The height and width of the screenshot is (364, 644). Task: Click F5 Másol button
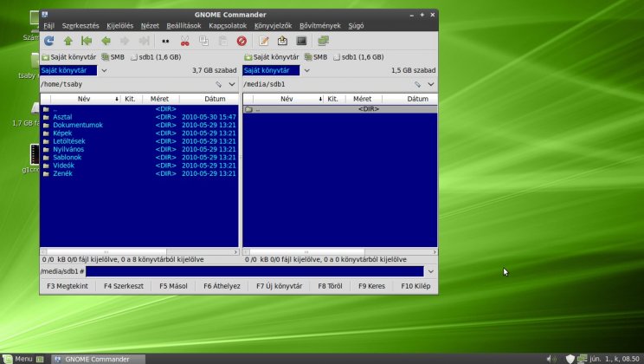point(173,286)
